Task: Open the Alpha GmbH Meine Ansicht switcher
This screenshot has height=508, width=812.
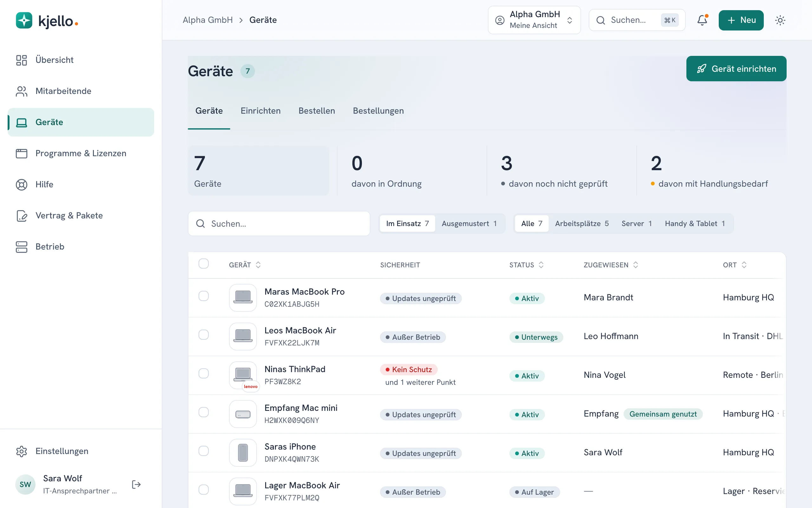Action: click(534, 20)
